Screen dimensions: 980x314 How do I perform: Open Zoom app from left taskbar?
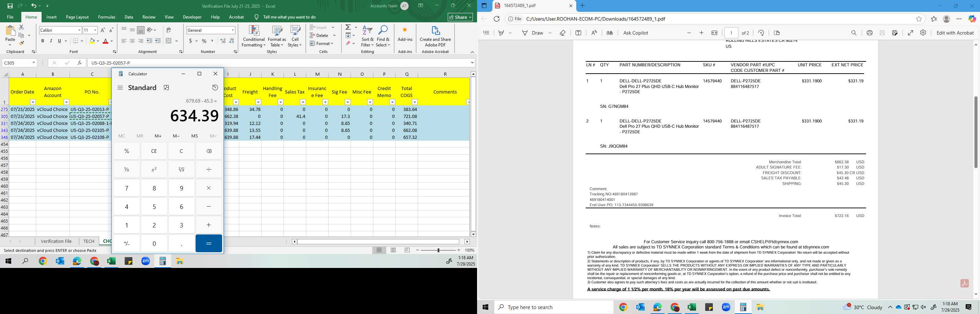pyautogui.click(x=146, y=261)
